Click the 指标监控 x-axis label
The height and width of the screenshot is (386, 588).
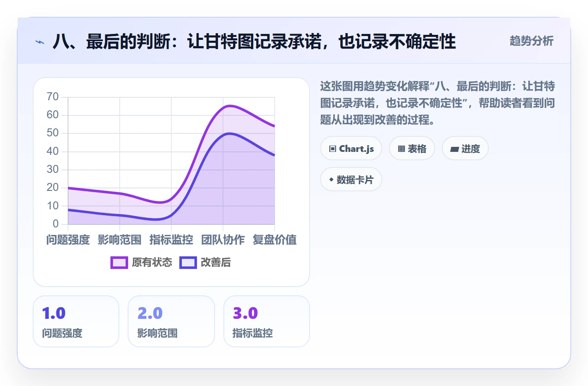171,240
